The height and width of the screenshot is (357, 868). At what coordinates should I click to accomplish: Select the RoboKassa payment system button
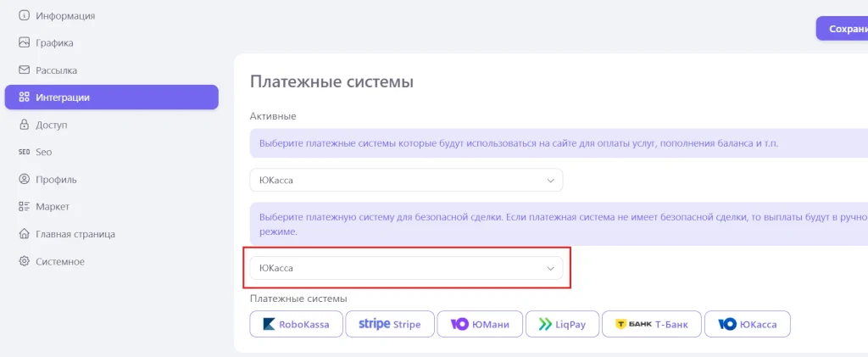pos(296,324)
